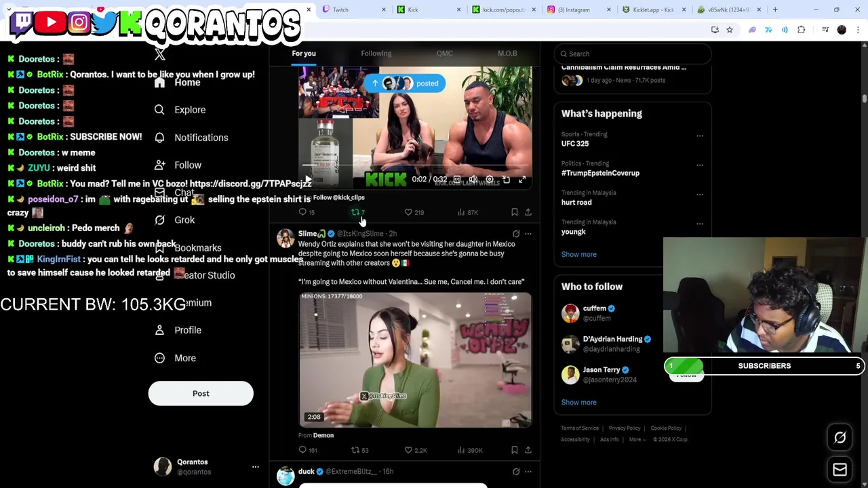
Task: Open the browser Extensions puzzle icon
Action: (802, 30)
